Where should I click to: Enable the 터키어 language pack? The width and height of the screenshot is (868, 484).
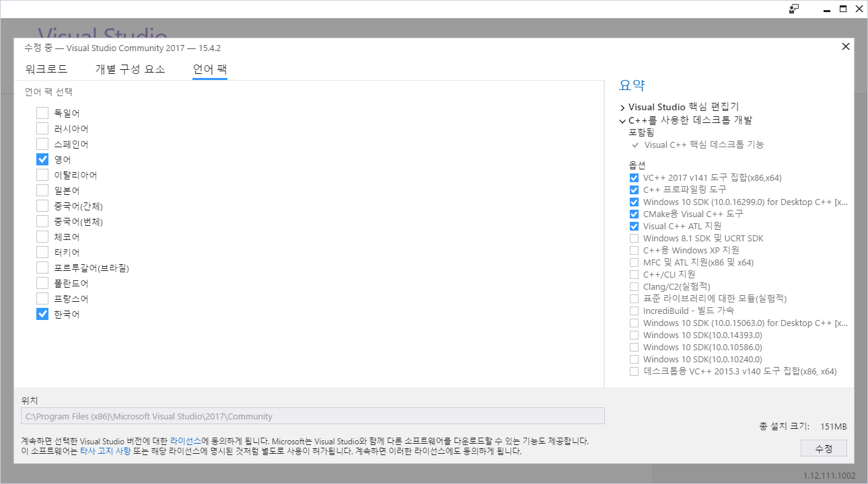(x=42, y=252)
